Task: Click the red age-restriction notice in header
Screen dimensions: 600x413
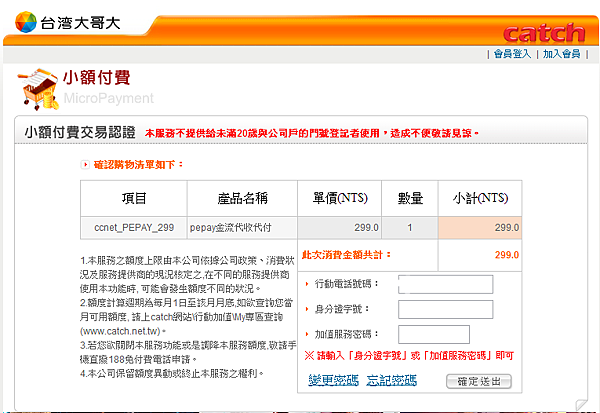Action: coord(312,133)
